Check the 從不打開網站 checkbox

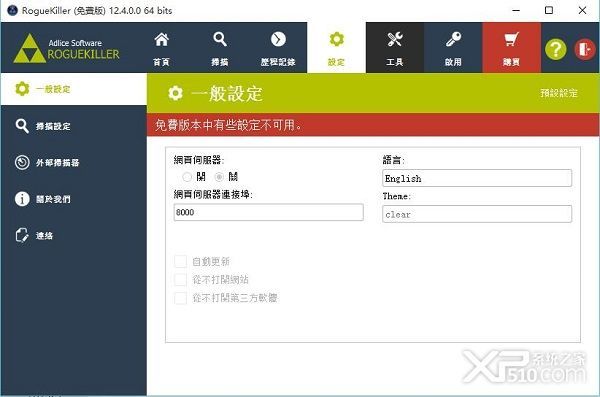180,279
